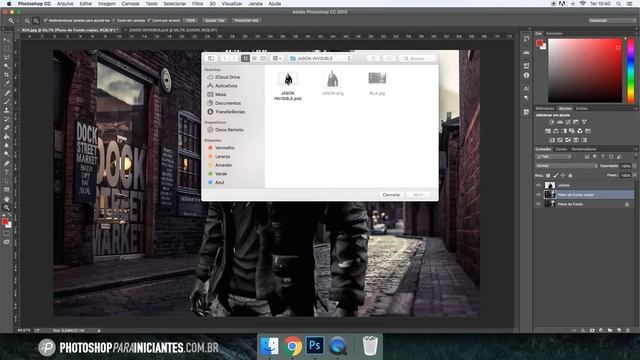Switch to the Amostras tab
This screenshot has width=640, height=360.
coord(554,33)
